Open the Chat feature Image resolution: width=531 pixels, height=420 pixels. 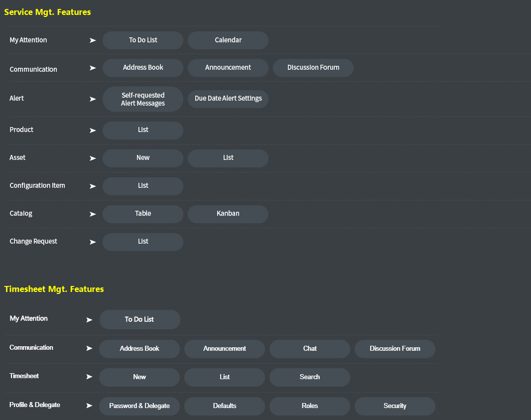pos(309,349)
